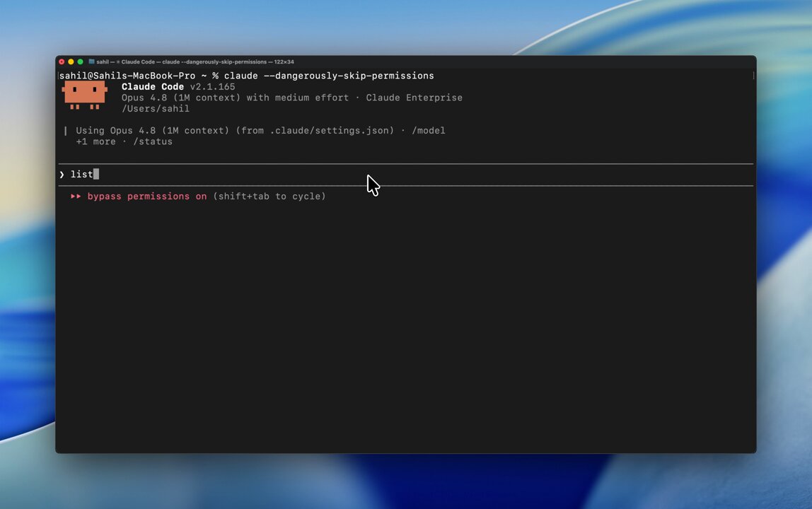
Task: Click 'bypass permissions on' mode status
Action: coord(147,197)
